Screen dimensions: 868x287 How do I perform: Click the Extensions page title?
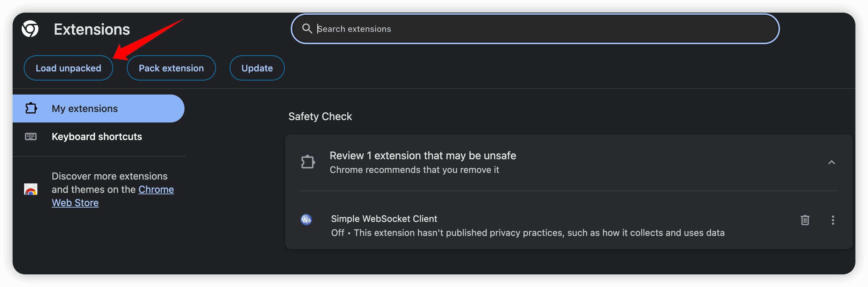point(92,29)
